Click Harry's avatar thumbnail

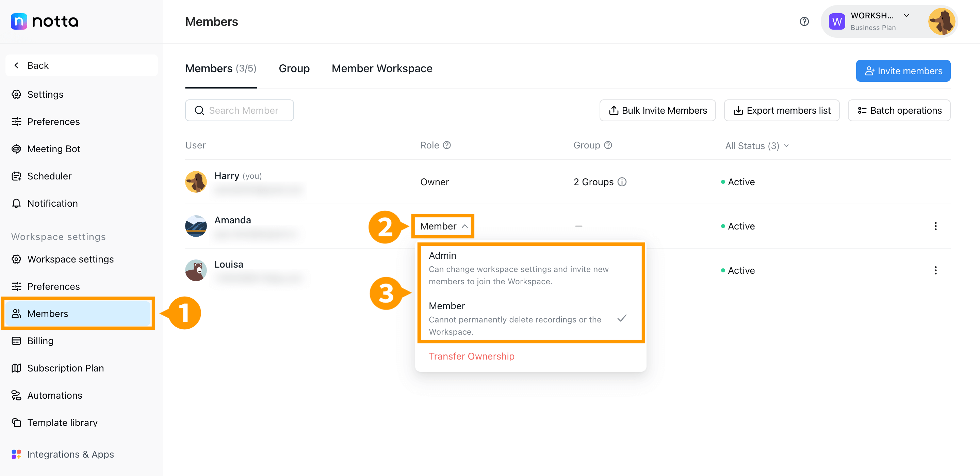[x=196, y=182]
